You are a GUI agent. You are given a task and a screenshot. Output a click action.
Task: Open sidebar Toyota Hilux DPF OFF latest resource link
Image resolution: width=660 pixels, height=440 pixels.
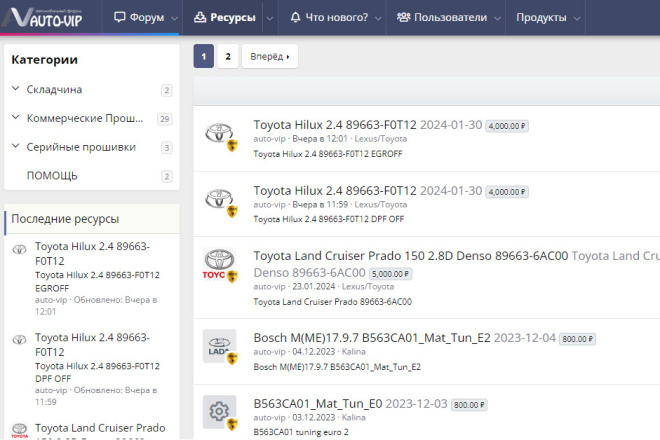point(92,344)
